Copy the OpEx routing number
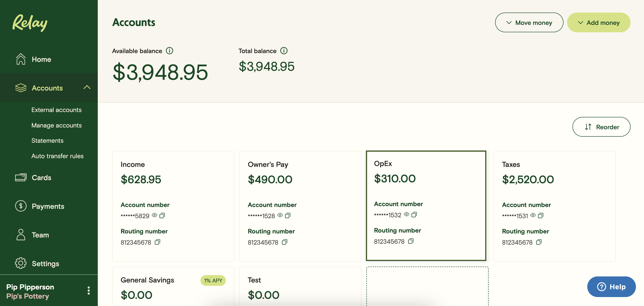This screenshot has width=644, height=306. coord(411,241)
